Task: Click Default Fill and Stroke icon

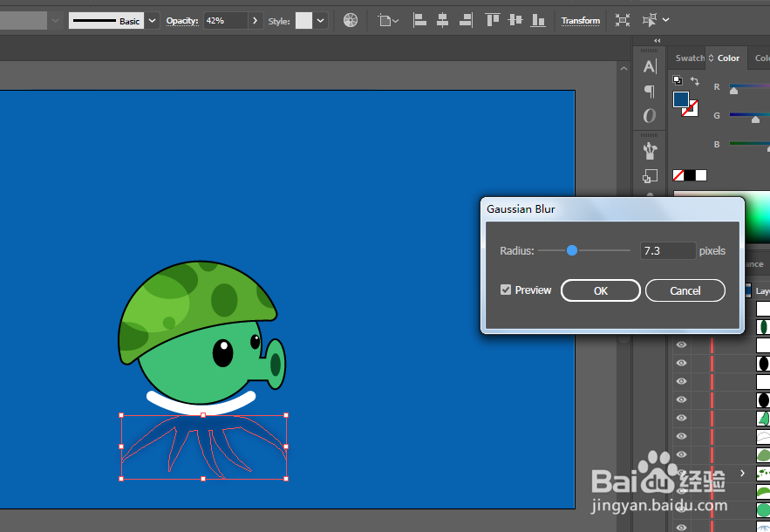Action: click(x=678, y=80)
